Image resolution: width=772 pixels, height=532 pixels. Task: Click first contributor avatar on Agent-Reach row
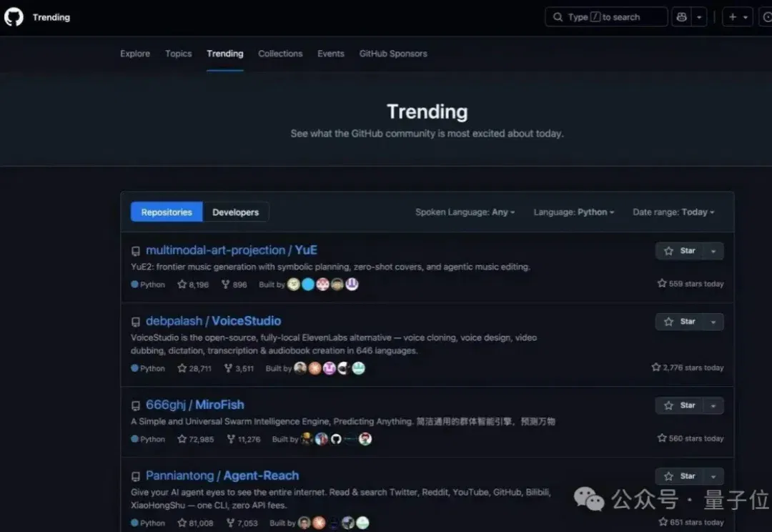tap(305, 523)
